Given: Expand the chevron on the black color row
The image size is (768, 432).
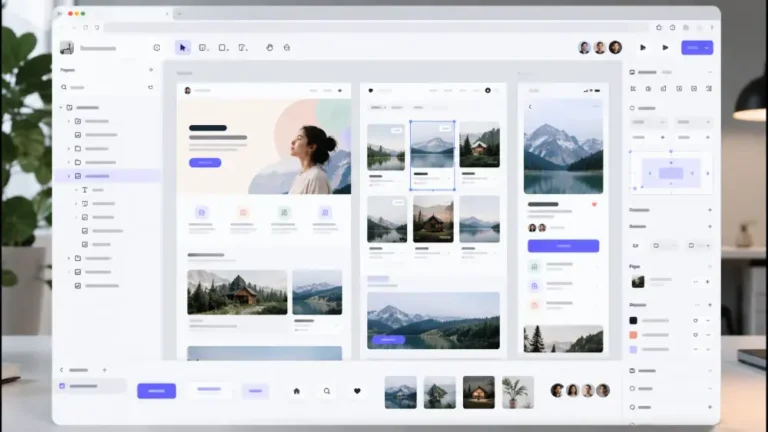Looking at the screenshot, I should coord(708,320).
